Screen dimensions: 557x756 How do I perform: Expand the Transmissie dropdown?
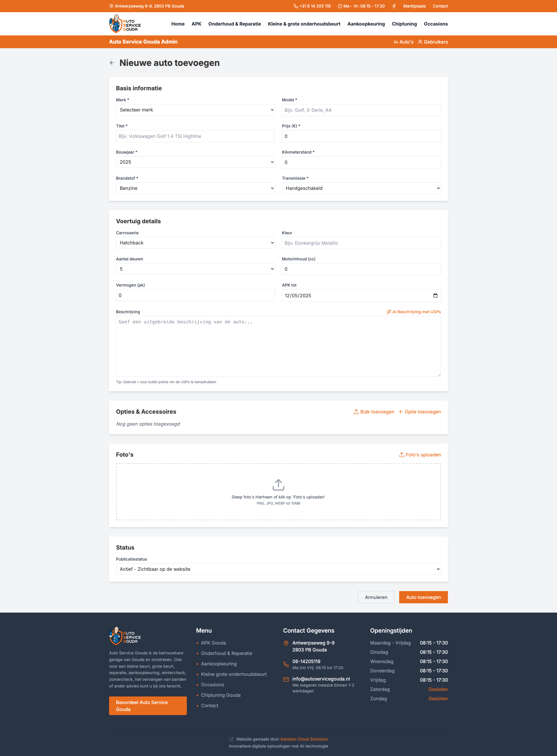[x=361, y=188]
